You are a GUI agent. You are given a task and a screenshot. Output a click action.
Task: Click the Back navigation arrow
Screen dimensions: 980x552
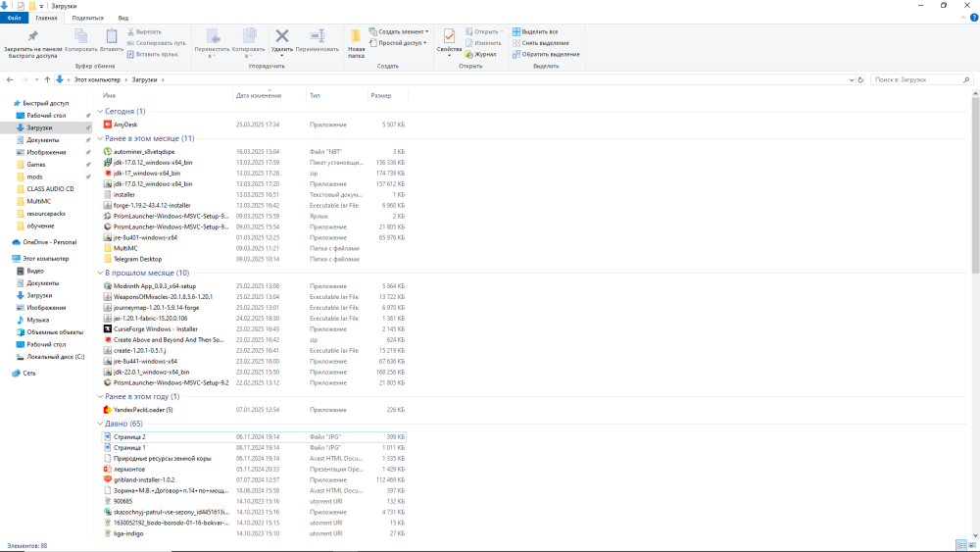[10, 80]
